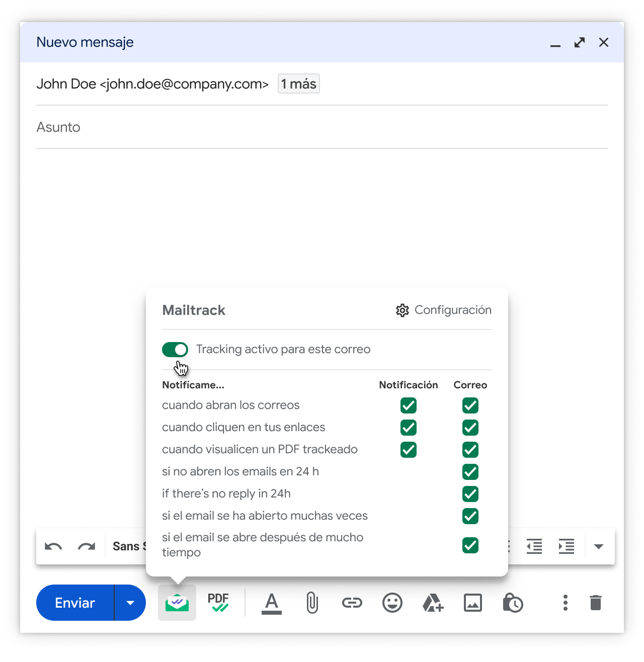Click the Mailtrack envelope icon
The width and height of the screenshot is (644, 662).
[x=177, y=603]
